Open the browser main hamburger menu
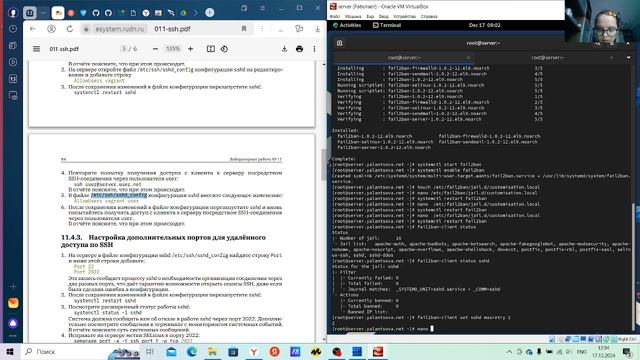 [262, 8]
